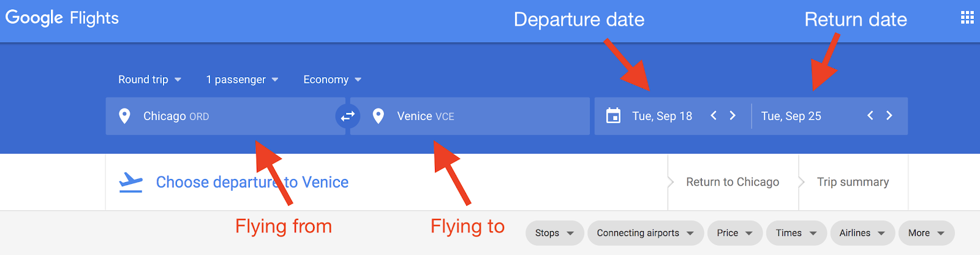Click the calendar icon beside departure date
Screen dimensions: 980x255
point(613,116)
